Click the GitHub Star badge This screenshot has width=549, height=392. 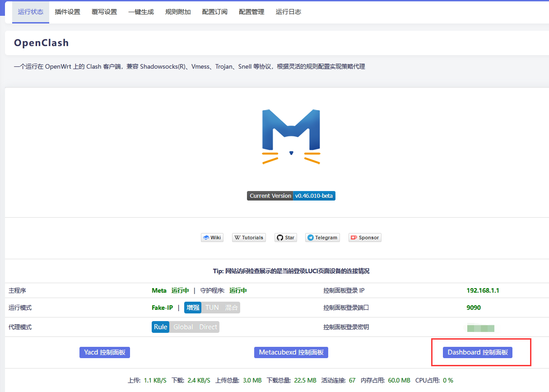(x=285, y=238)
